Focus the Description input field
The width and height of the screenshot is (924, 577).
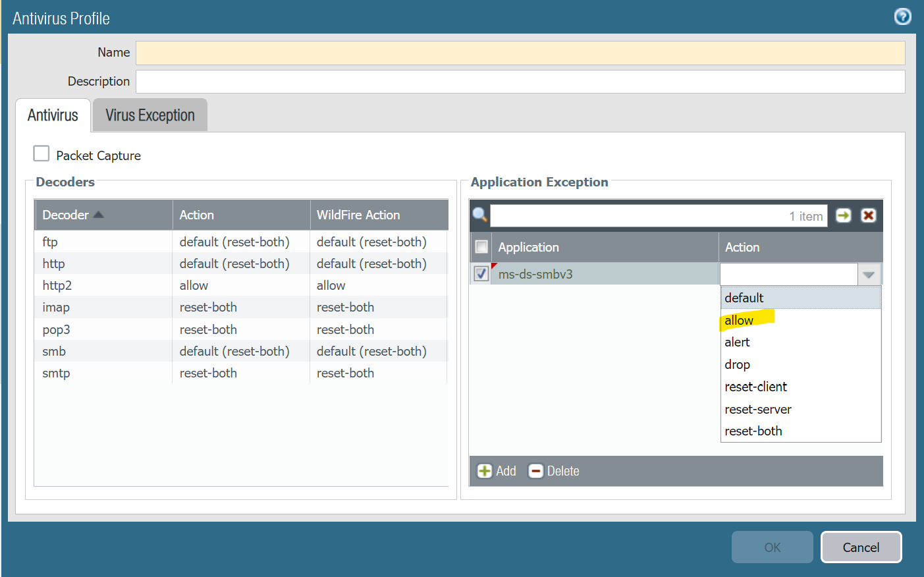click(x=520, y=82)
